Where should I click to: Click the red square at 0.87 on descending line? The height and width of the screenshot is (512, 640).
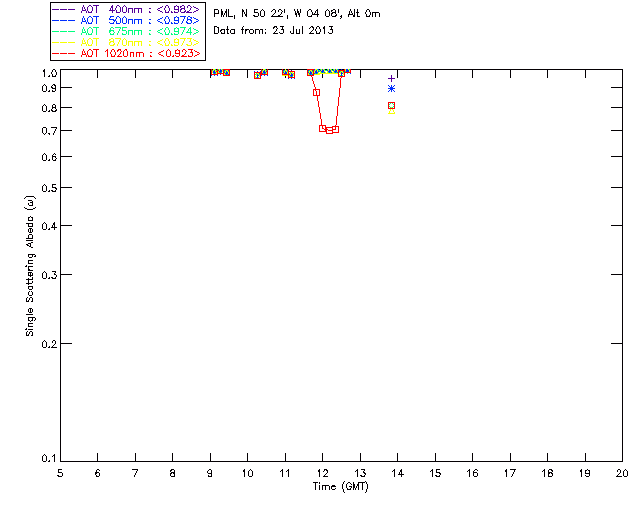[316, 93]
